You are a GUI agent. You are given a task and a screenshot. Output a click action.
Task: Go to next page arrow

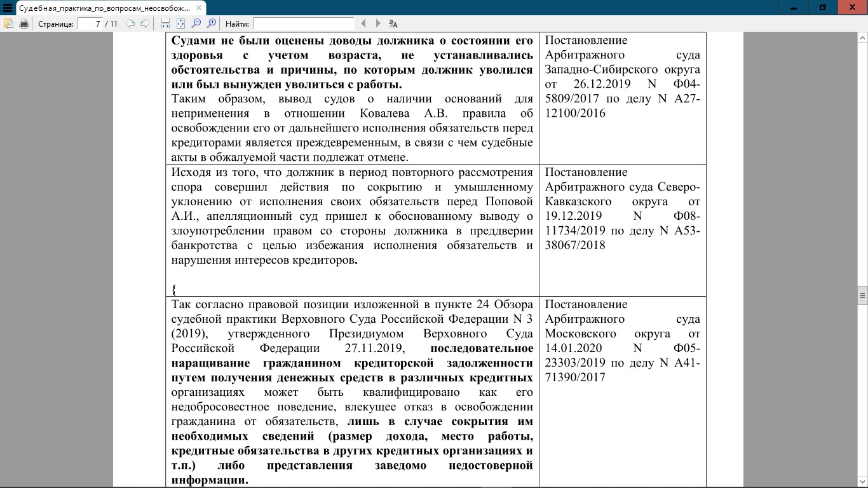pos(145,24)
